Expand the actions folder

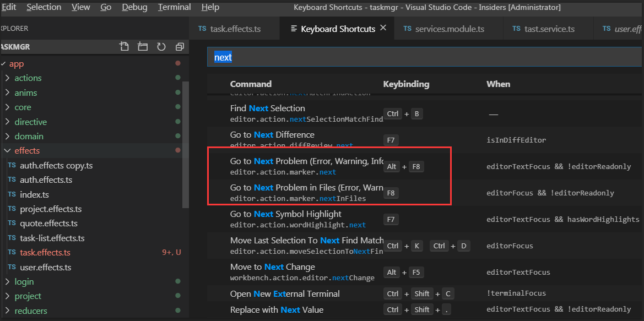(x=7, y=78)
